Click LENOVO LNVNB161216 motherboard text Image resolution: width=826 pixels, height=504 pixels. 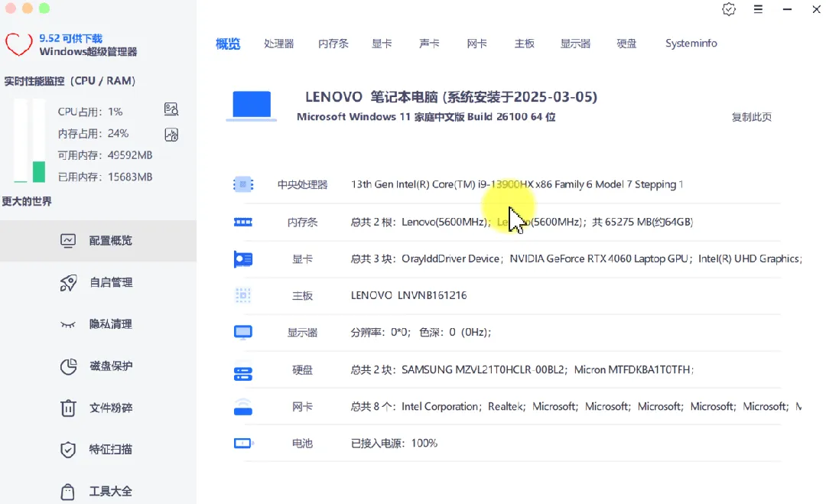[408, 295]
